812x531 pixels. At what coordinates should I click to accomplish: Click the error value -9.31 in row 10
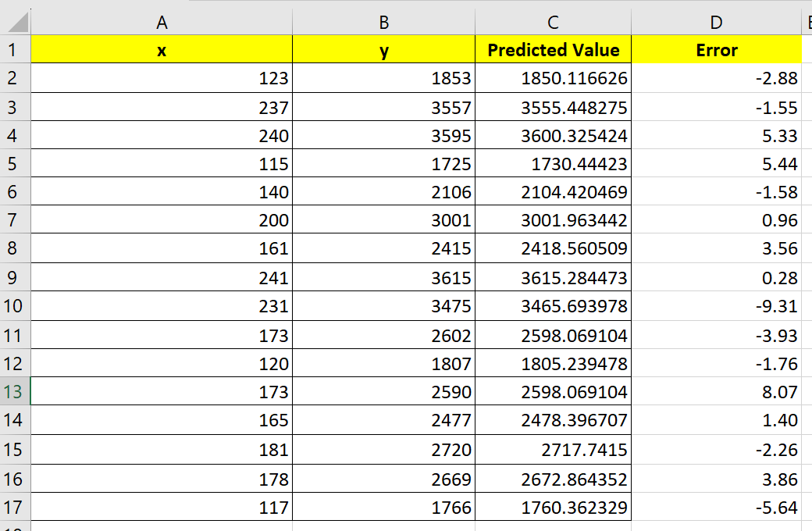716,306
